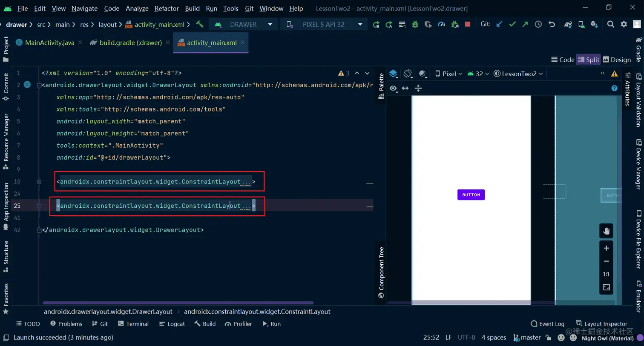
Task: Click the Profile app gauge icon
Action: point(442,25)
